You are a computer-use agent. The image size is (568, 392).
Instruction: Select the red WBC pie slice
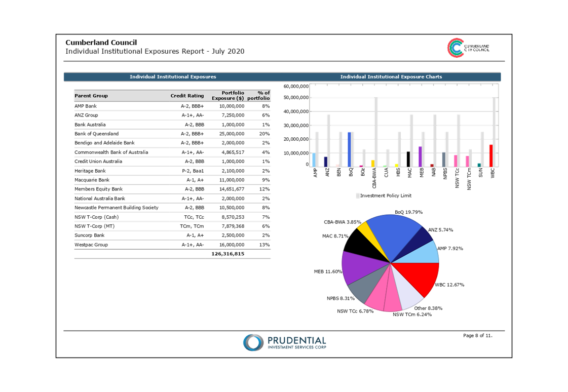[x=420, y=277]
